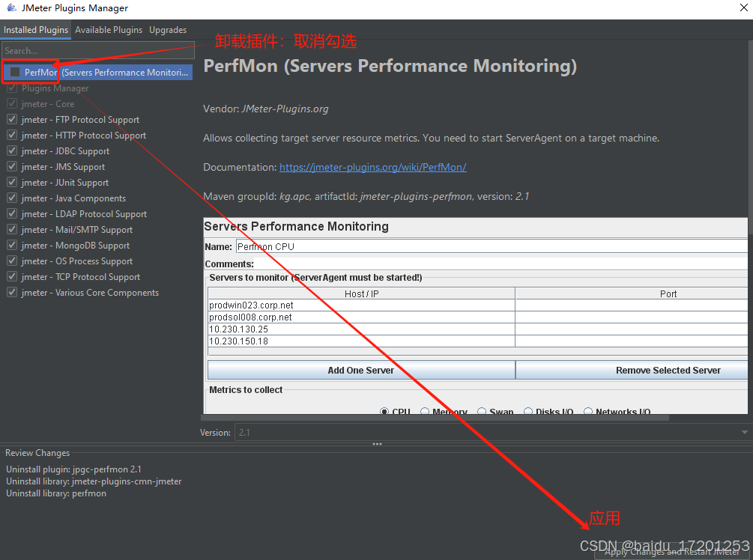This screenshot has width=753, height=560.
Task: Uncheck jmeter - JUnit Support checkbox
Action: 13,183
